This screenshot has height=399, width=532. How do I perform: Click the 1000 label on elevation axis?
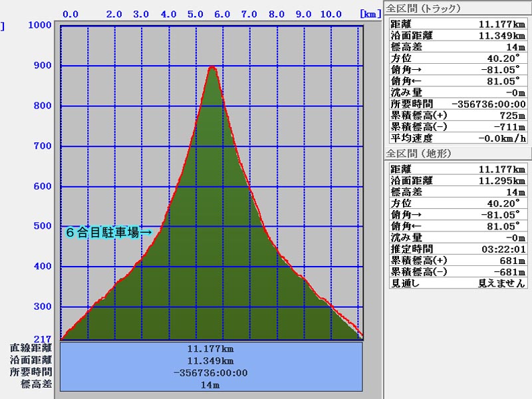click(39, 25)
